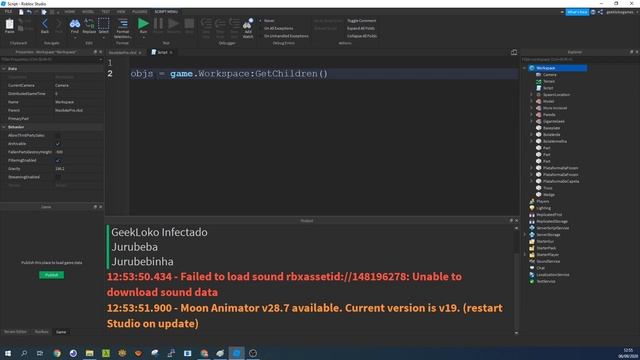
Task: Toggle the Archivable checkbox
Action: click(58, 144)
